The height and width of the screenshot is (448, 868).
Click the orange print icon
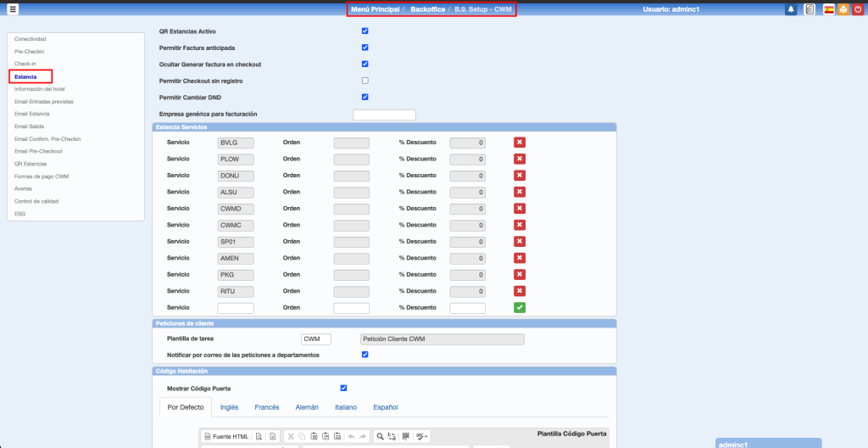click(x=843, y=9)
